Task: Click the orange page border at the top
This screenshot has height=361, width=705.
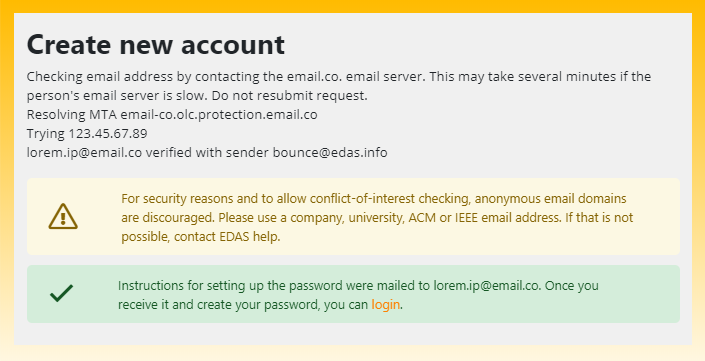Action: click(x=352, y=6)
